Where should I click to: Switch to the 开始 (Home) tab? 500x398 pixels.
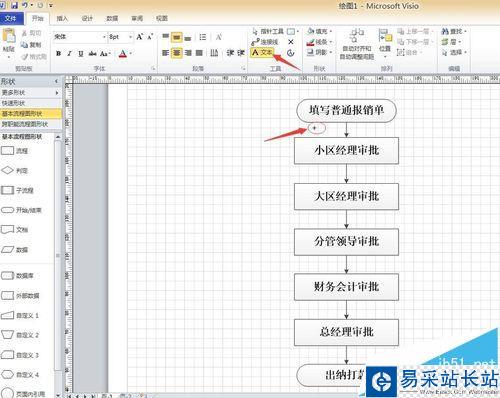pos(38,18)
